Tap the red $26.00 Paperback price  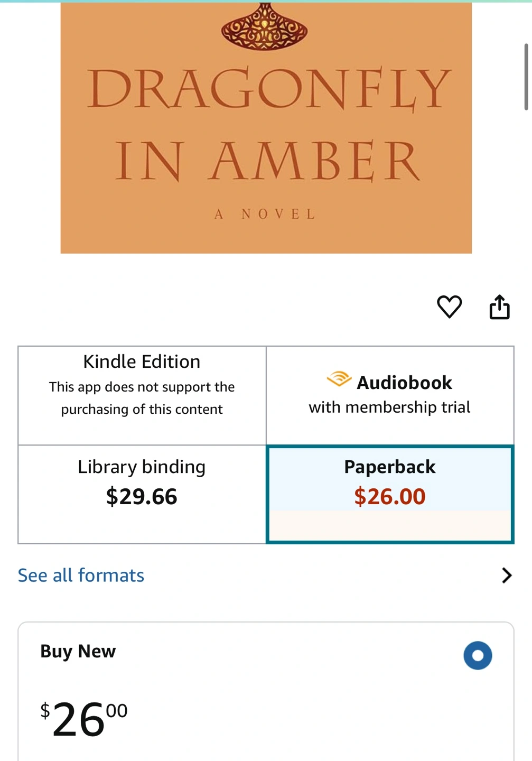coord(390,496)
